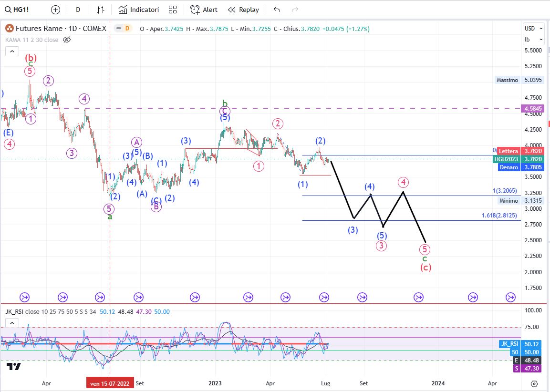Open the D timeframe interval selector

78,10
